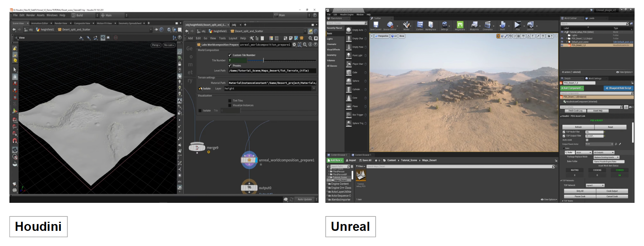
Task: Click the Level Path input field
Action: click(x=271, y=71)
